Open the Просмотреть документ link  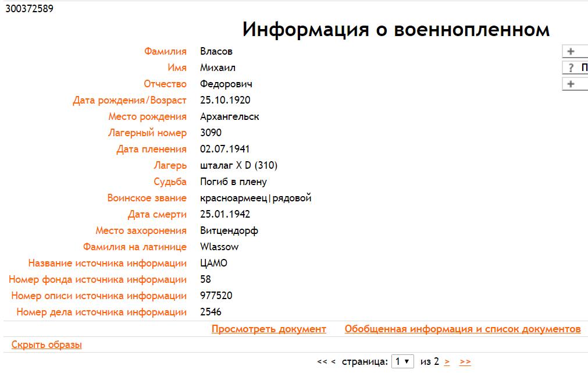coord(269,329)
